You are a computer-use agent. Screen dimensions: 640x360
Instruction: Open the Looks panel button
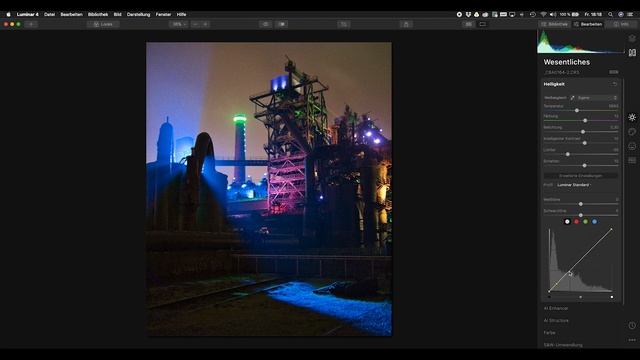[103, 24]
